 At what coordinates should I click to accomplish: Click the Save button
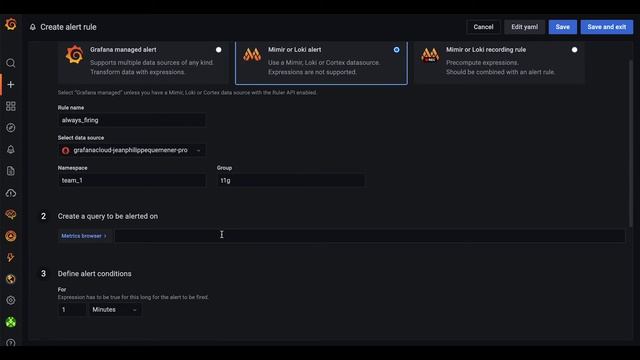[x=562, y=27]
